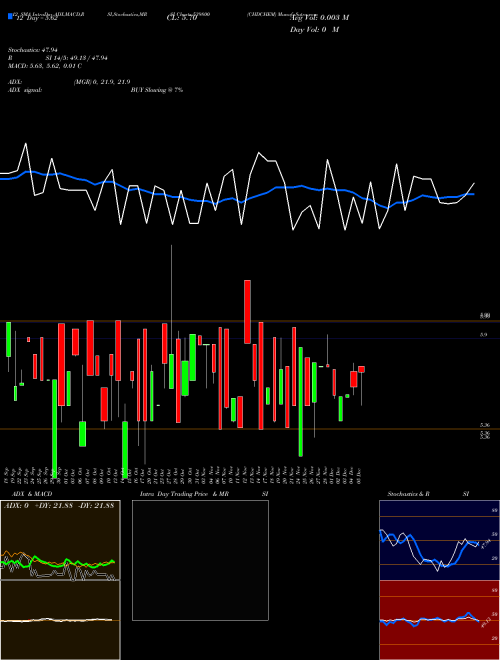Open the MACD mini chart below ADX
Screen dimensions: 500x660
(60, 620)
